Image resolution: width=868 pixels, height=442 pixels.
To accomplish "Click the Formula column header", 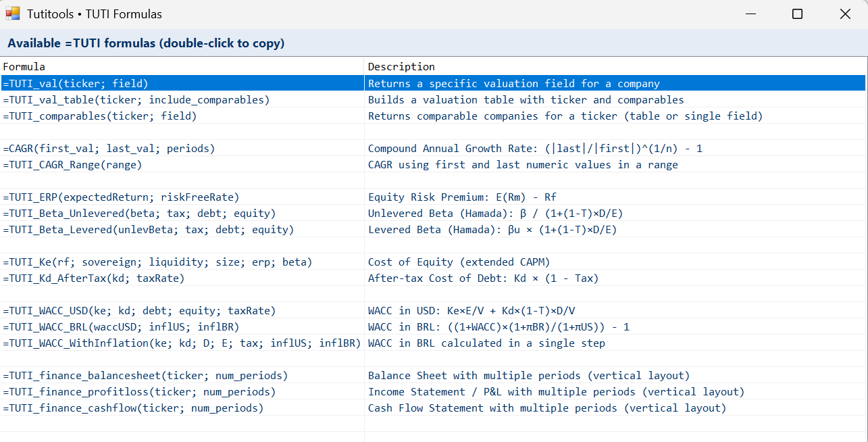I will coord(182,67).
